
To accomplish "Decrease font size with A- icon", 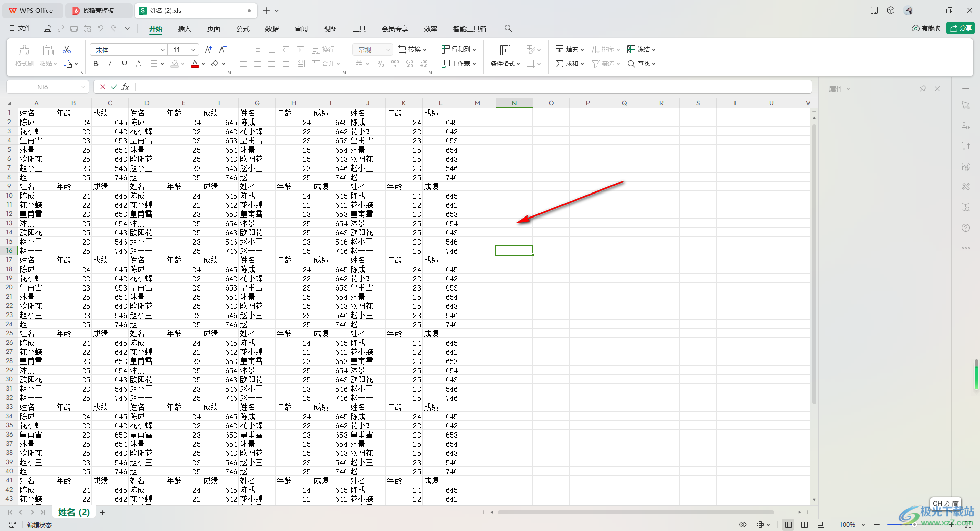I will coord(223,50).
